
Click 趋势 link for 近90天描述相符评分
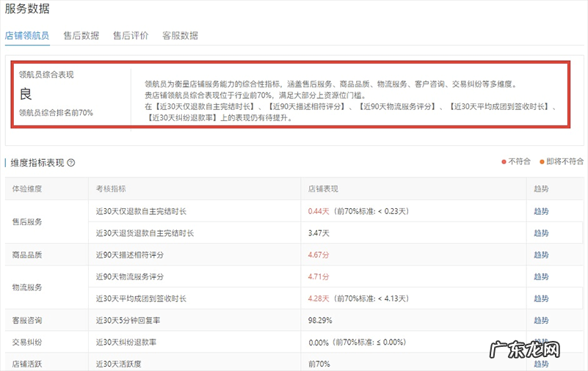[x=541, y=255]
